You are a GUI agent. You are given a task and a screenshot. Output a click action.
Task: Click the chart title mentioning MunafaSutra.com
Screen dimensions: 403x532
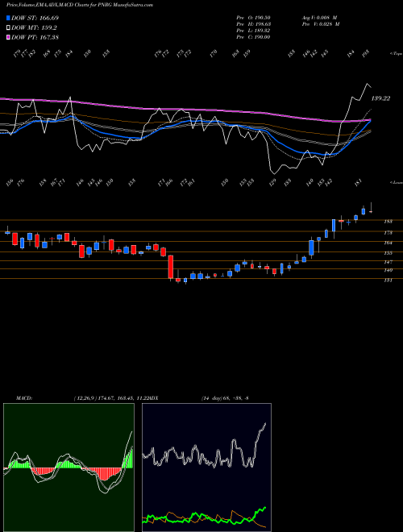(79, 5)
